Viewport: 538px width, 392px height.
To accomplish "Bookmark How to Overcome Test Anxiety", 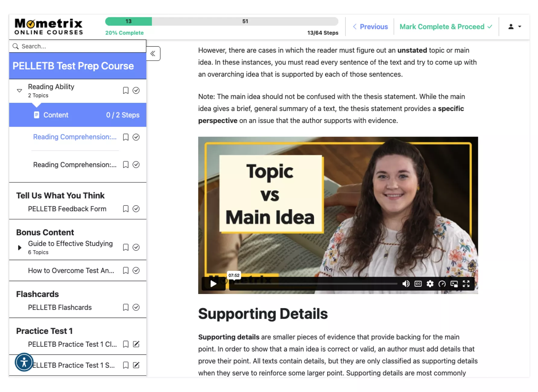I will (126, 270).
